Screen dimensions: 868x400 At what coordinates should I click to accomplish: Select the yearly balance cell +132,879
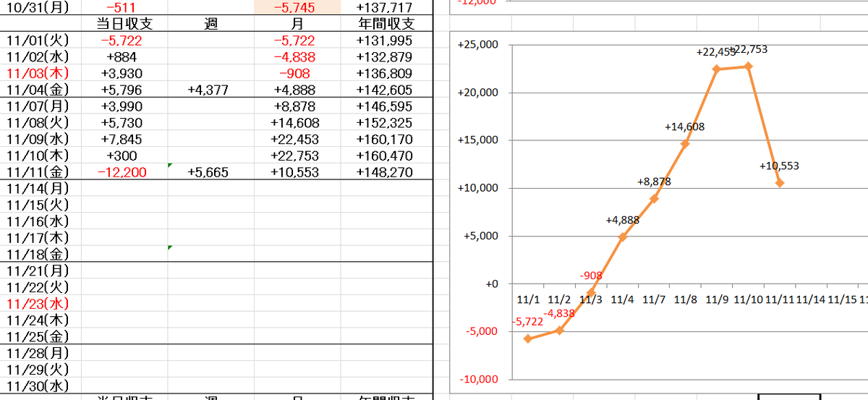(386, 57)
